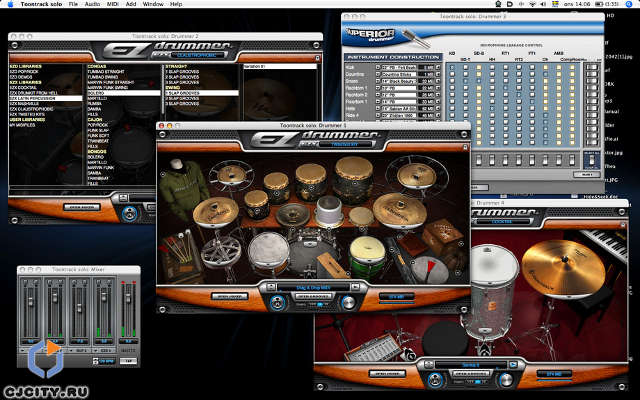
Task: Hit the green floor tom in the Drummer 1 kit
Action: (367, 257)
